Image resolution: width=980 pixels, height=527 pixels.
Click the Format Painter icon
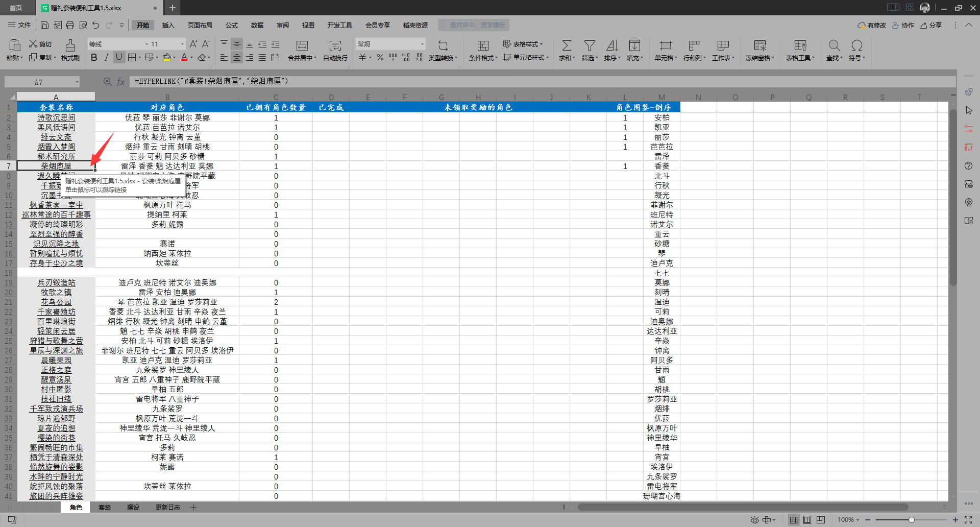pyautogui.click(x=70, y=45)
